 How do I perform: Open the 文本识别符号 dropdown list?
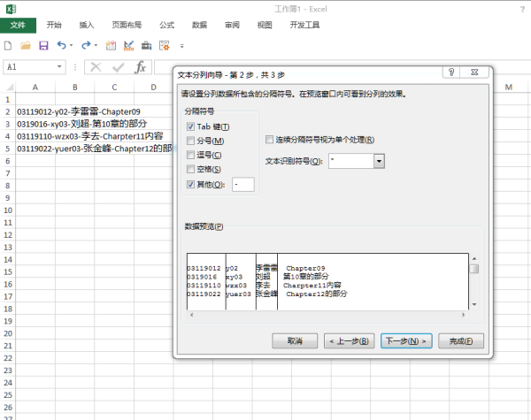(379, 161)
